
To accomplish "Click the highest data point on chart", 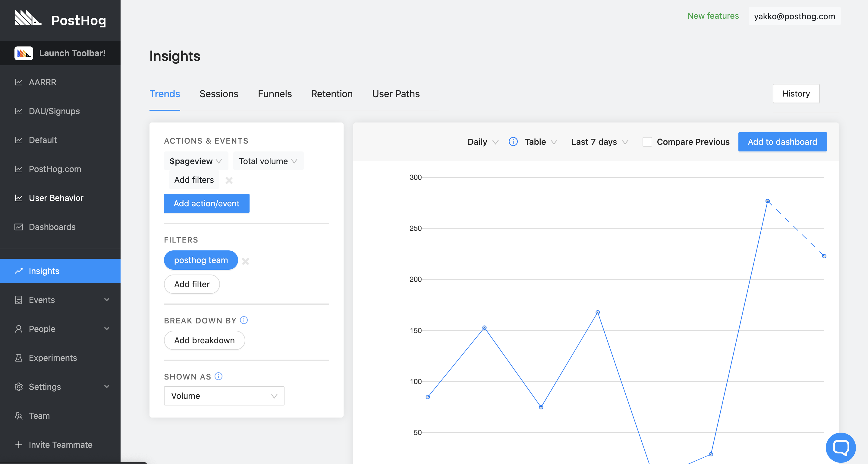I will tap(767, 201).
